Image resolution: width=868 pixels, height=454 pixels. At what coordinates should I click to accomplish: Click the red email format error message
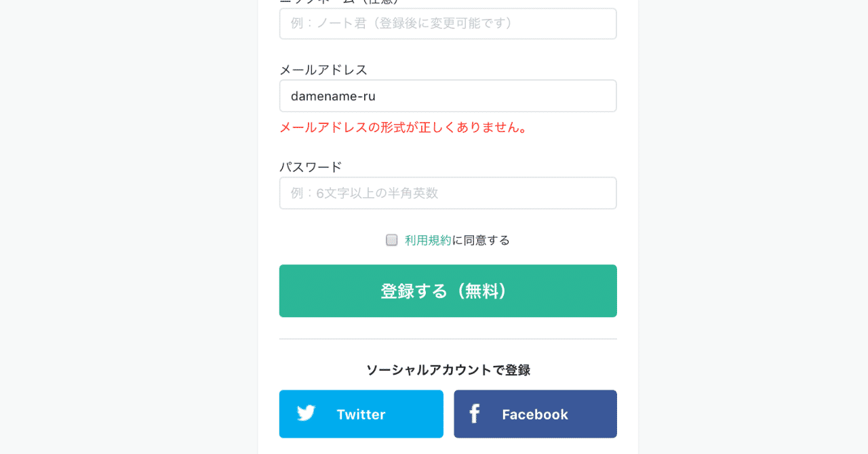pyautogui.click(x=404, y=127)
